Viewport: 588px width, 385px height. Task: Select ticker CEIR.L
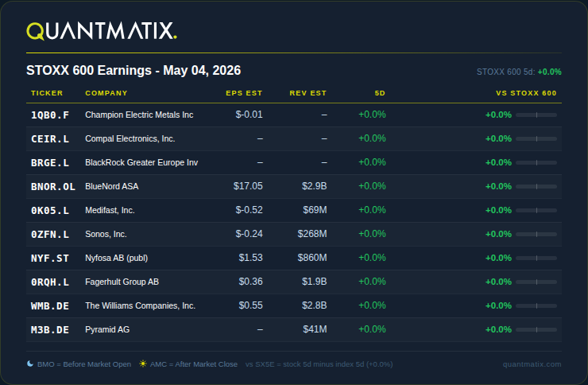coord(50,139)
